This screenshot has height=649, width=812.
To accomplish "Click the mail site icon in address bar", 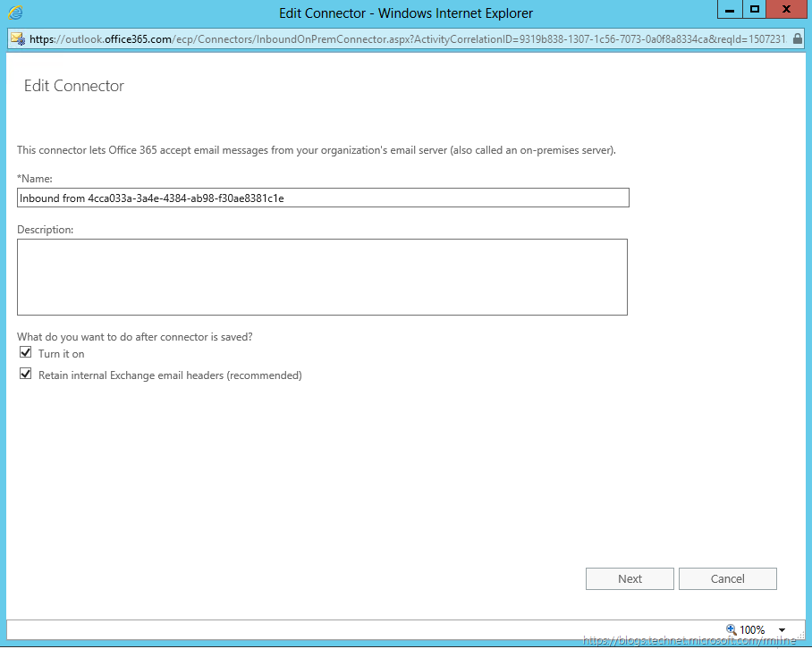I will 17,39.
